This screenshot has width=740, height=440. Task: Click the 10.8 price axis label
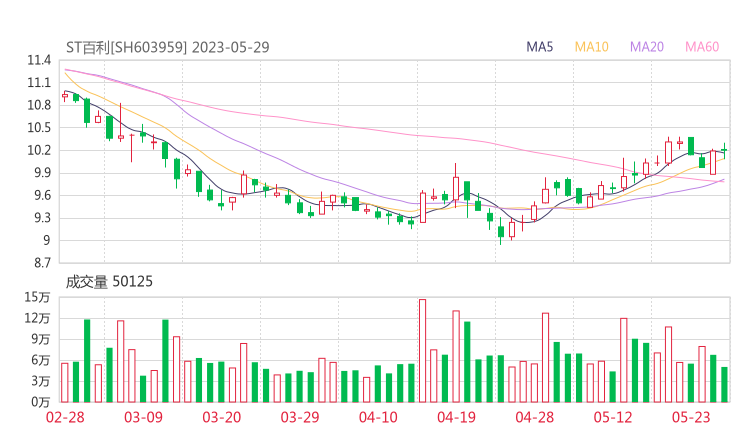point(39,105)
